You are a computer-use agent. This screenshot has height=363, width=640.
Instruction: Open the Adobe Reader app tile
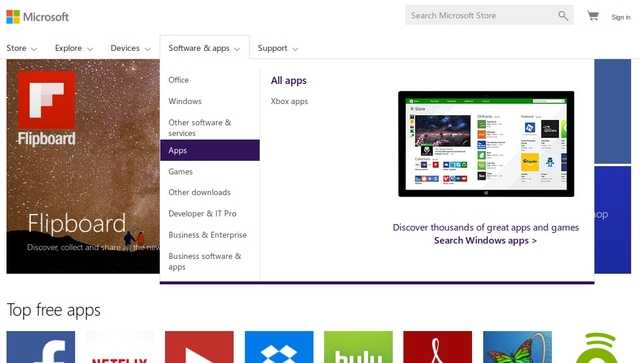pyautogui.click(x=438, y=347)
